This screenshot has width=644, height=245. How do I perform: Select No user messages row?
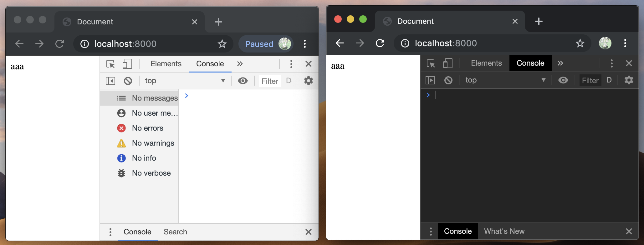click(x=140, y=113)
